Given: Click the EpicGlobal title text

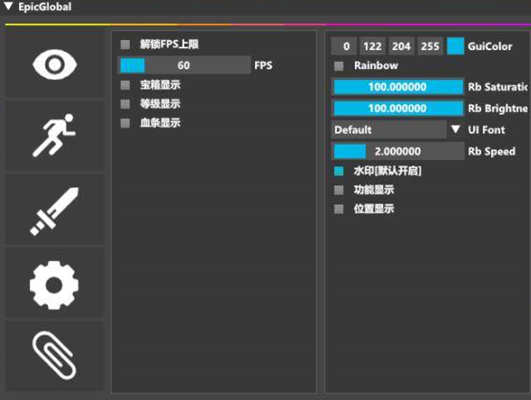Looking at the screenshot, I should [x=45, y=7].
